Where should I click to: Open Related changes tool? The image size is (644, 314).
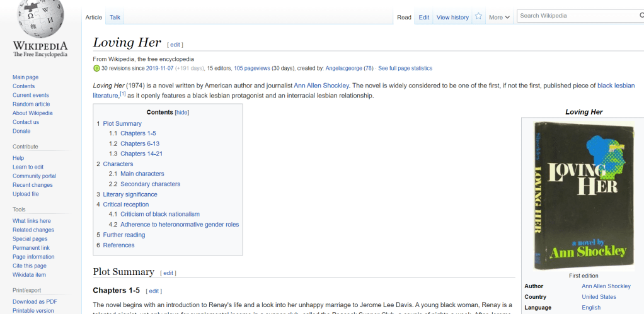pos(33,230)
